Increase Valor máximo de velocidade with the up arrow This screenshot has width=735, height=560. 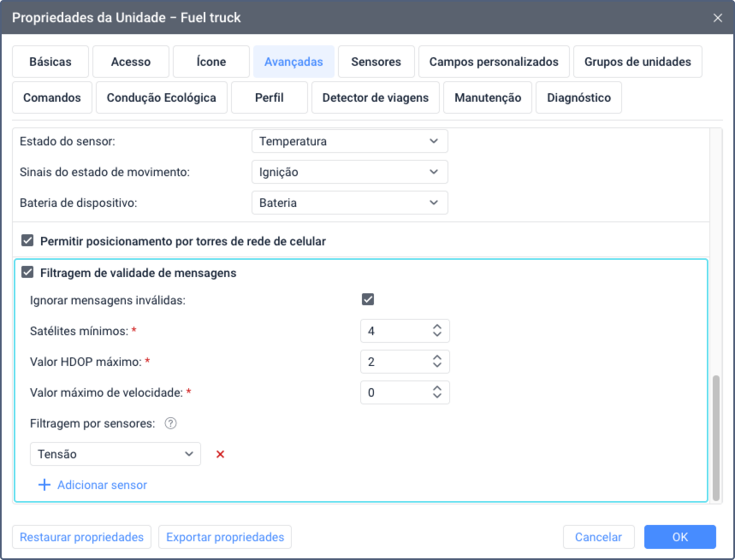pos(437,388)
